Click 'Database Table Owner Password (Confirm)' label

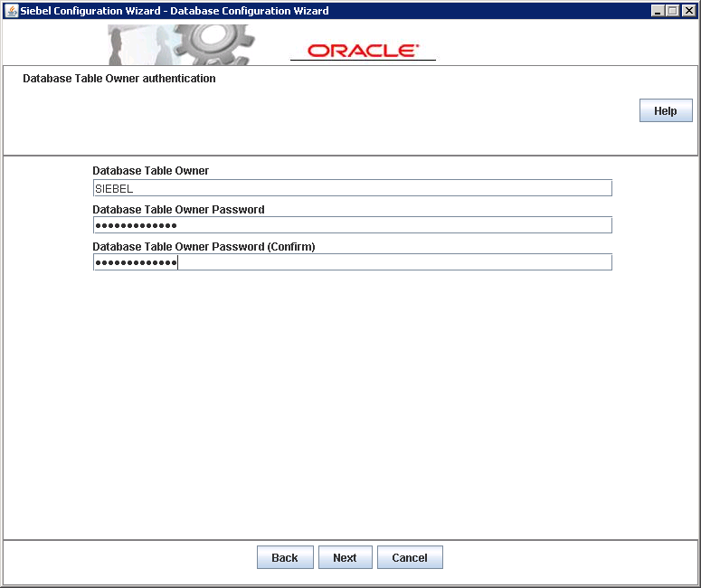pyautogui.click(x=204, y=247)
